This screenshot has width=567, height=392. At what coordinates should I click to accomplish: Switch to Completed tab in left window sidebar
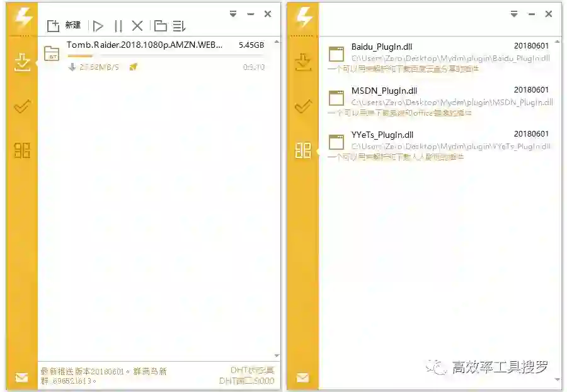coord(23,106)
